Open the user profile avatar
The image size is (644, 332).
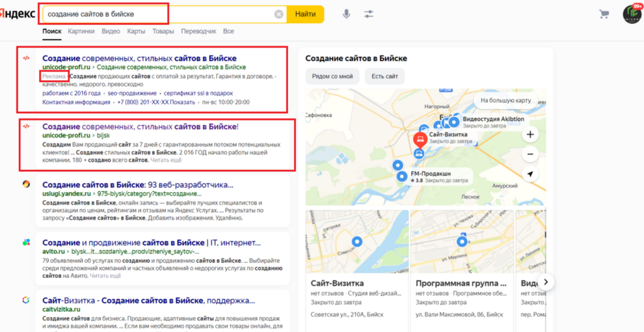(x=632, y=14)
